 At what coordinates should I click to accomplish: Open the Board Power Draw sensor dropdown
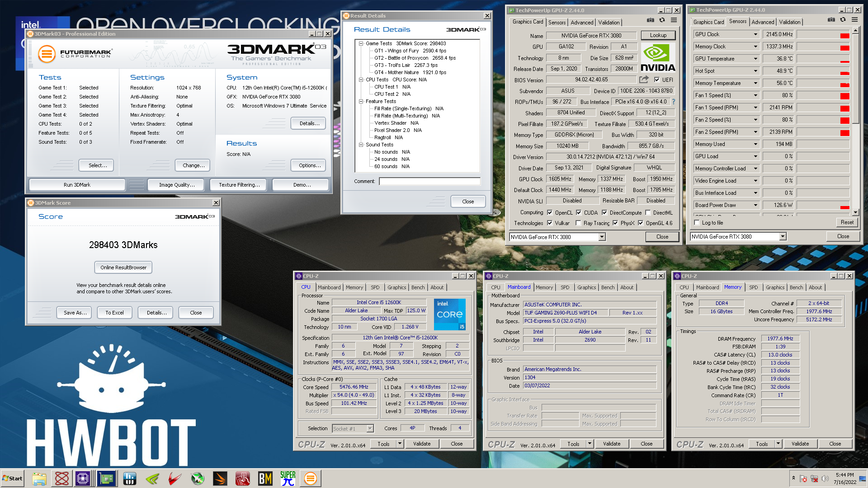click(755, 205)
